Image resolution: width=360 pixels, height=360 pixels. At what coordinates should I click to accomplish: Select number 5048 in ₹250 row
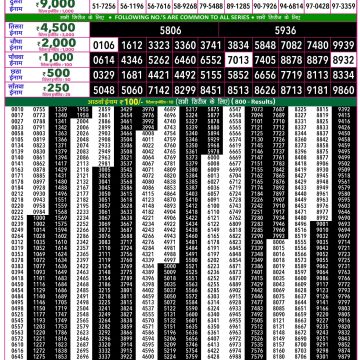coord(104,90)
